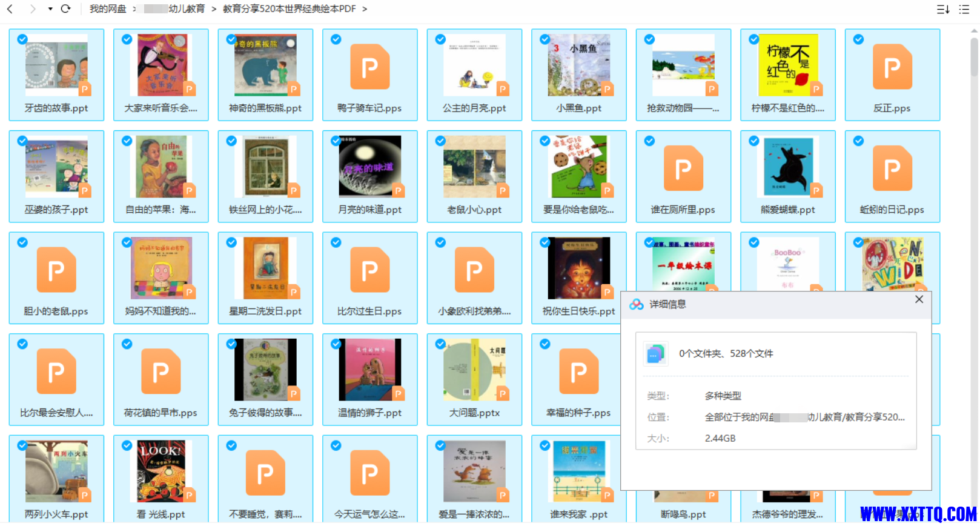Select the 荷花镇的早市.pps file icon
This screenshot has height=526, width=980.
point(161,371)
